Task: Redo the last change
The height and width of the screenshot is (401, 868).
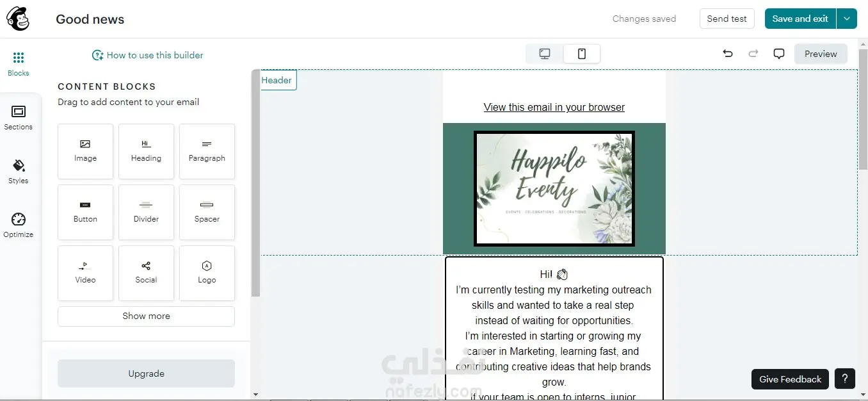Action: (753, 54)
